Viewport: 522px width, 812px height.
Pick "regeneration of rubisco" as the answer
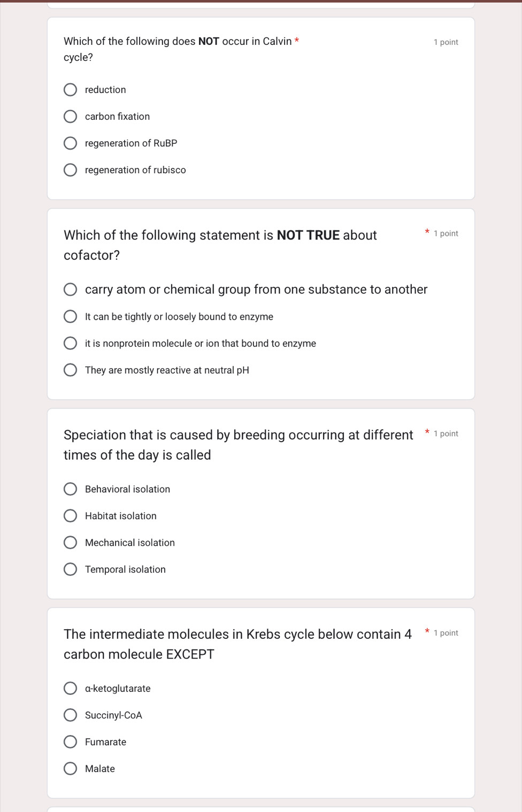click(x=70, y=169)
